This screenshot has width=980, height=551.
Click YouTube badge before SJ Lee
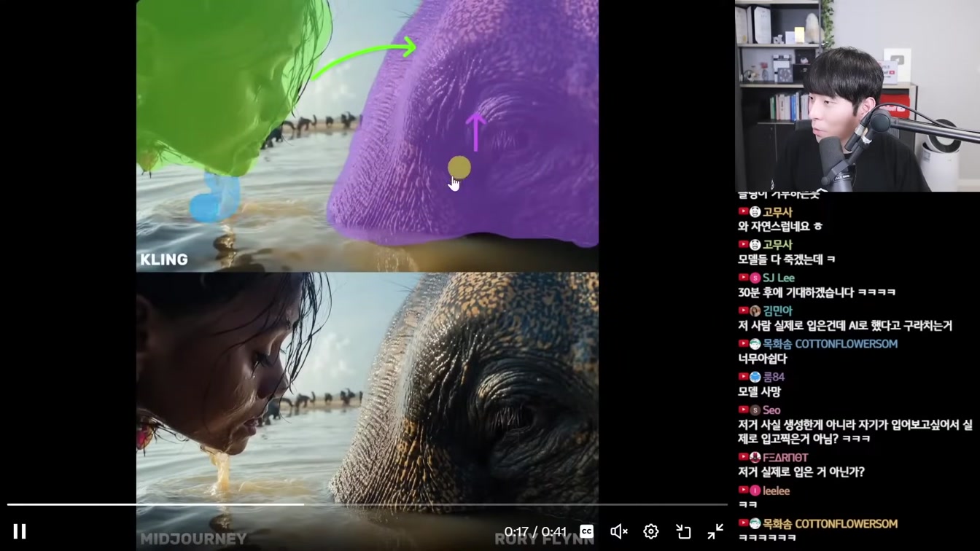tap(743, 278)
